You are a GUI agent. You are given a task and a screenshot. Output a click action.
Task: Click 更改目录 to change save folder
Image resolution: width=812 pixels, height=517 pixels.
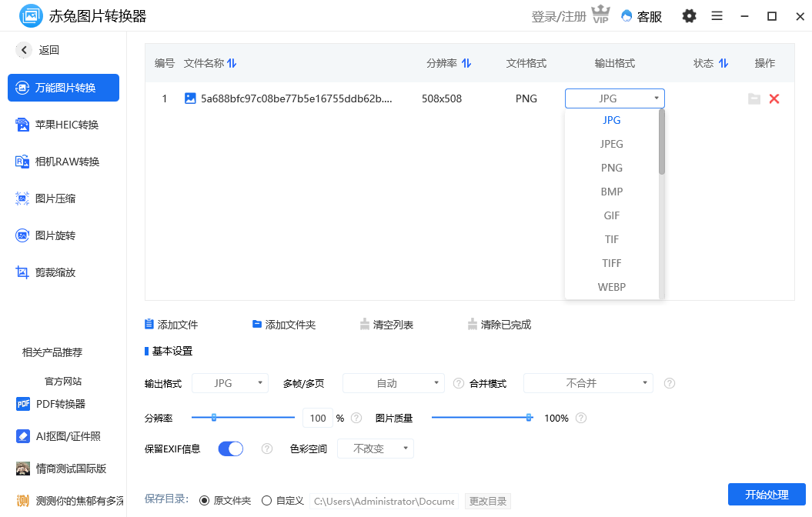pyautogui.click(x=488, y=500)
